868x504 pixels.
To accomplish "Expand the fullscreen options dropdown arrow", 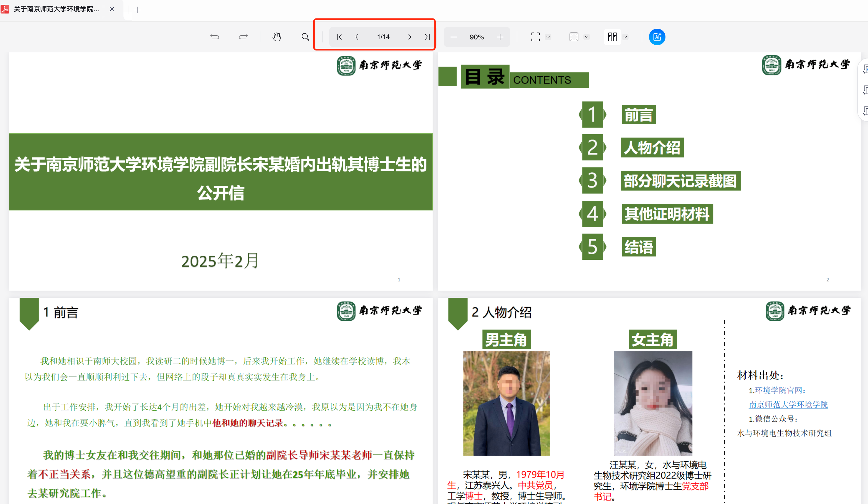I will (x=548, y=37).
